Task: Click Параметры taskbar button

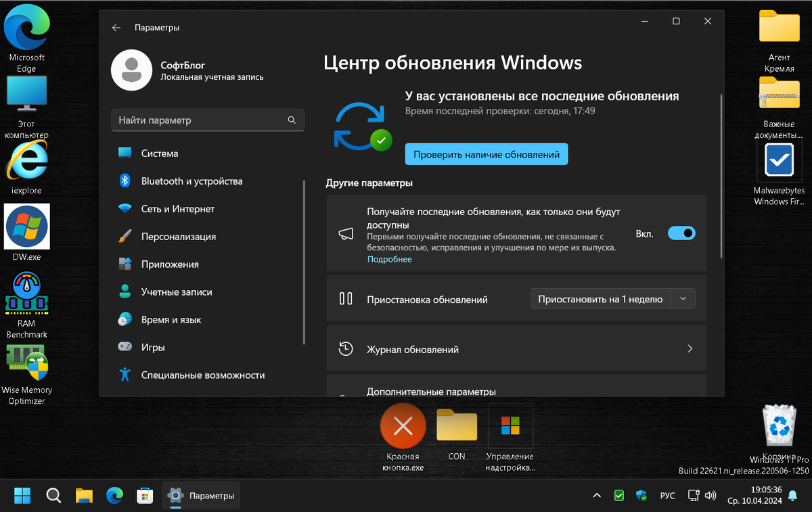Action: point(201,496)
